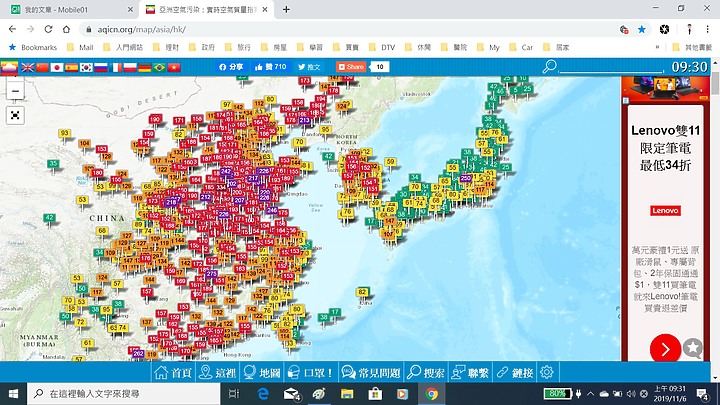Screen dimensions: 720x405
Task: Choose the Japan flag language
Action: pos(57,68)
